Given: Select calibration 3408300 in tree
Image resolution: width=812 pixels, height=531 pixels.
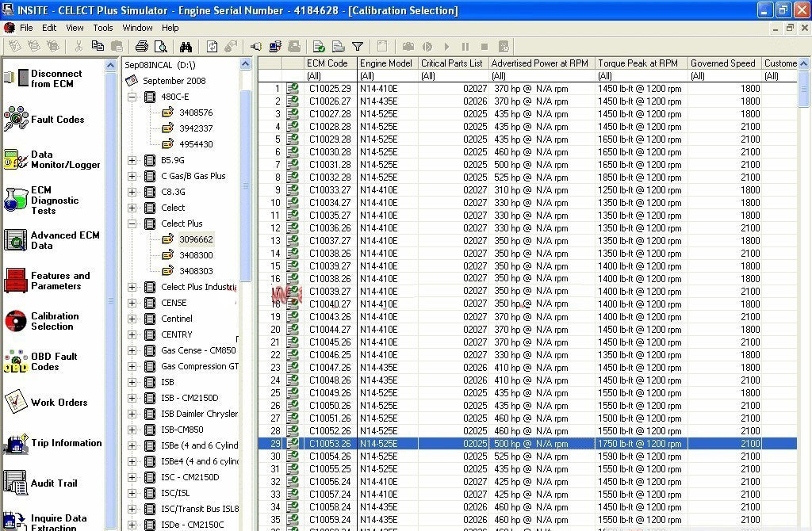Looking at the screenshot, I should [195, 255].
